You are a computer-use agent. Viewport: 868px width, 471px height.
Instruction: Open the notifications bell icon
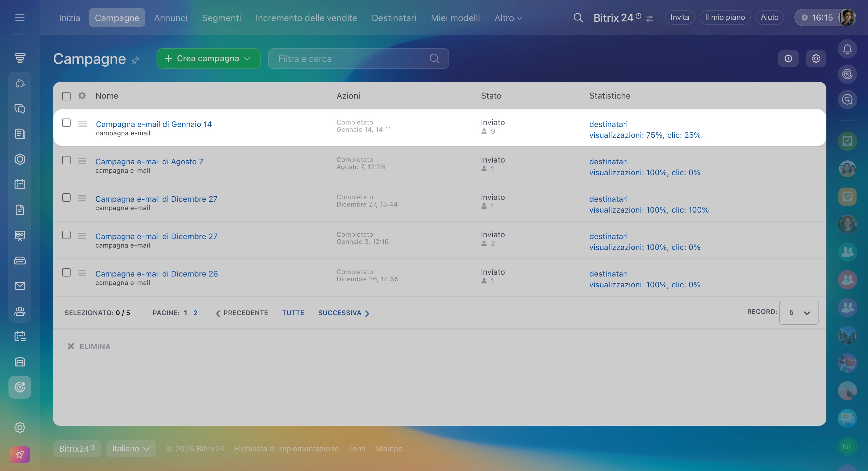click(847, 49)
